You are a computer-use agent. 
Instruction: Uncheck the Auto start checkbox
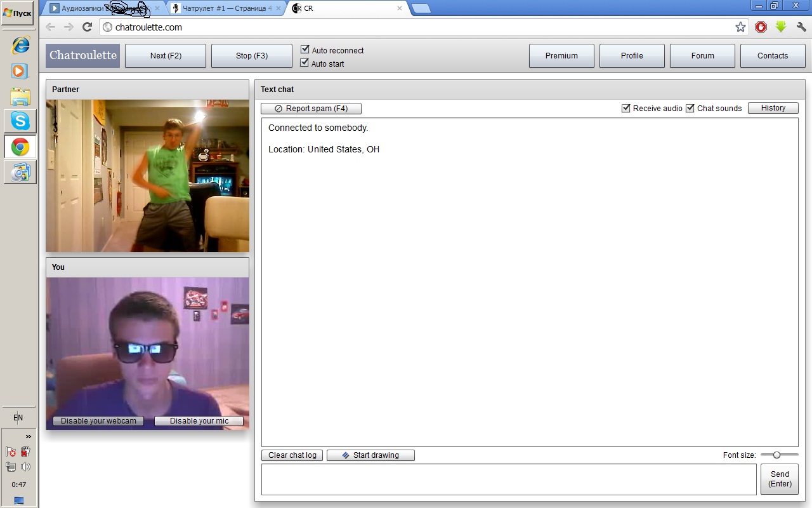[304, 63]
